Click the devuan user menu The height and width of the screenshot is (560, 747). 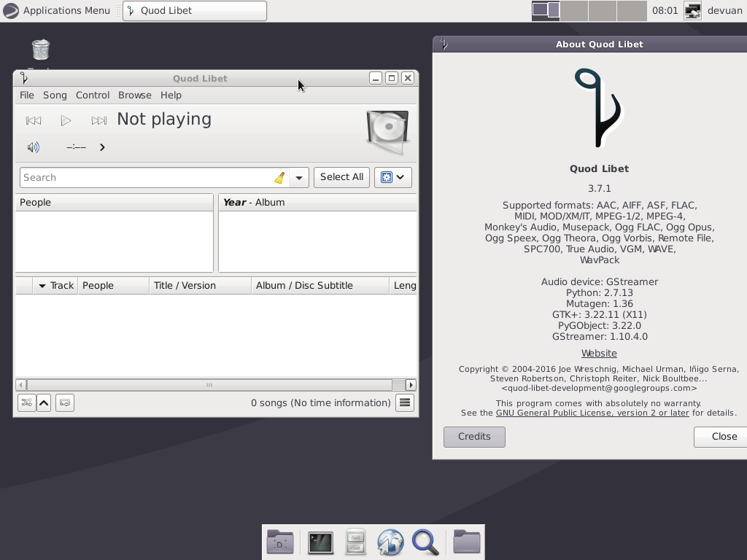(724, 10)
